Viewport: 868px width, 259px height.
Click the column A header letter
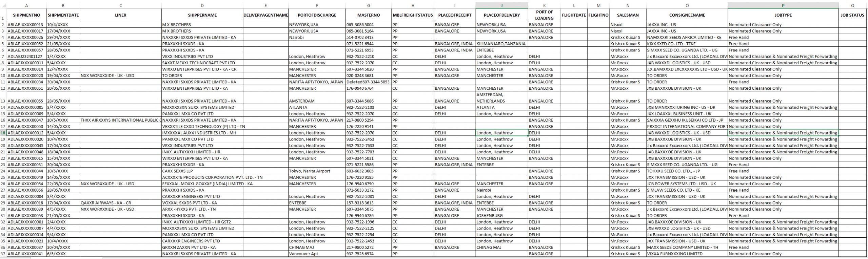(x=26, y=5)
